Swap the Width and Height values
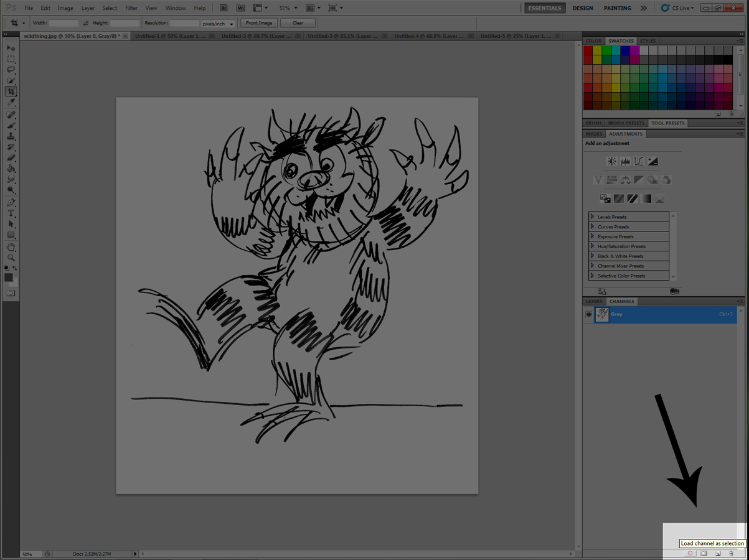 pyautogui.click(x=86, y=23)
